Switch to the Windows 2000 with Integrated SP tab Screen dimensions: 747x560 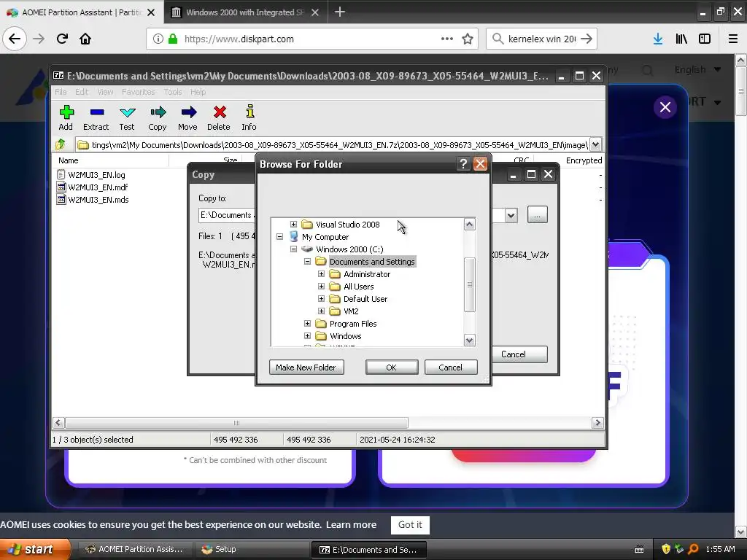(245, 12)
